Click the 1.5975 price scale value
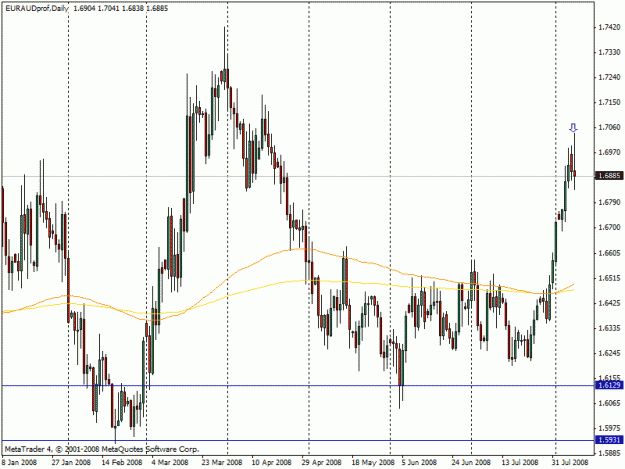 (610, 428)
